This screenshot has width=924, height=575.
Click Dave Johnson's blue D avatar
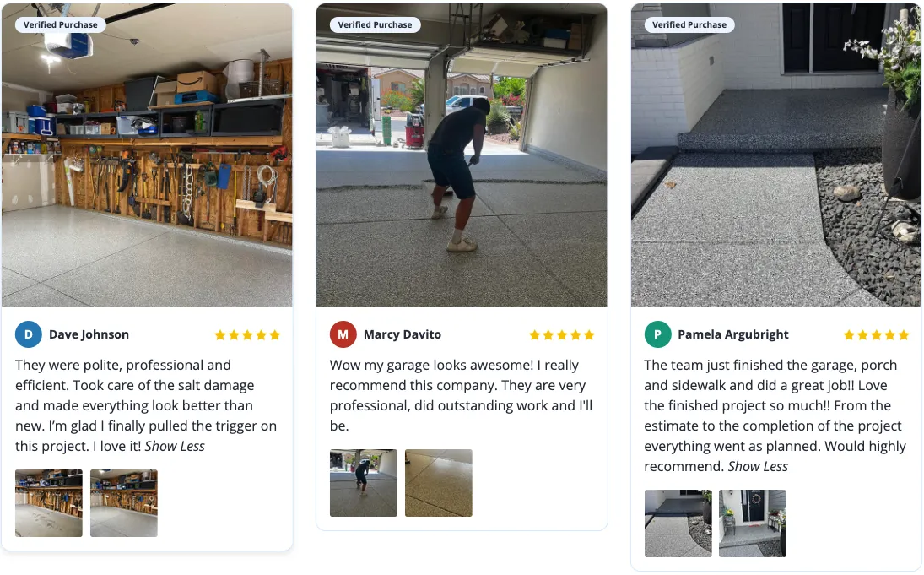coord(29,334)
